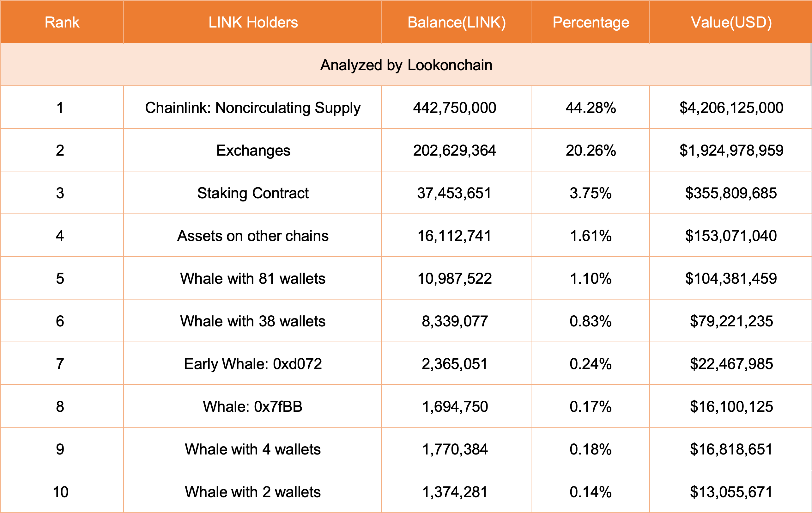Select the Analyzed by Lookonchain banner

406,65
